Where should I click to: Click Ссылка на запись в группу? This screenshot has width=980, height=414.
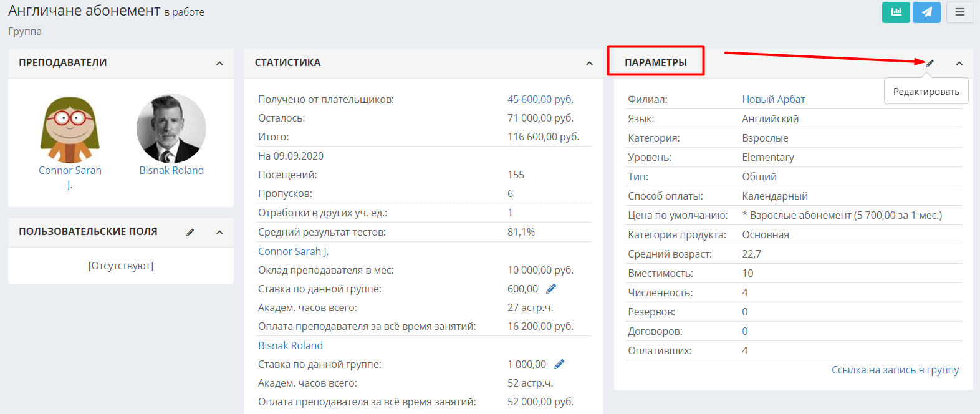[x=895, y=370]
